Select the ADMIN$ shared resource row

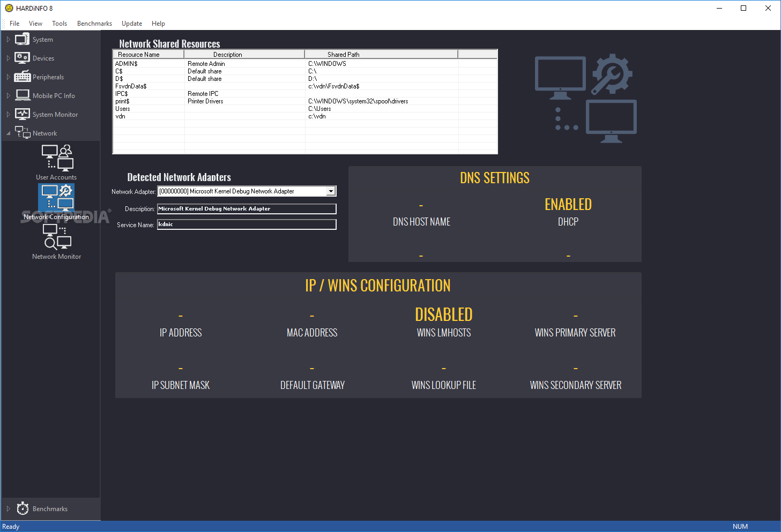(305, 63)
